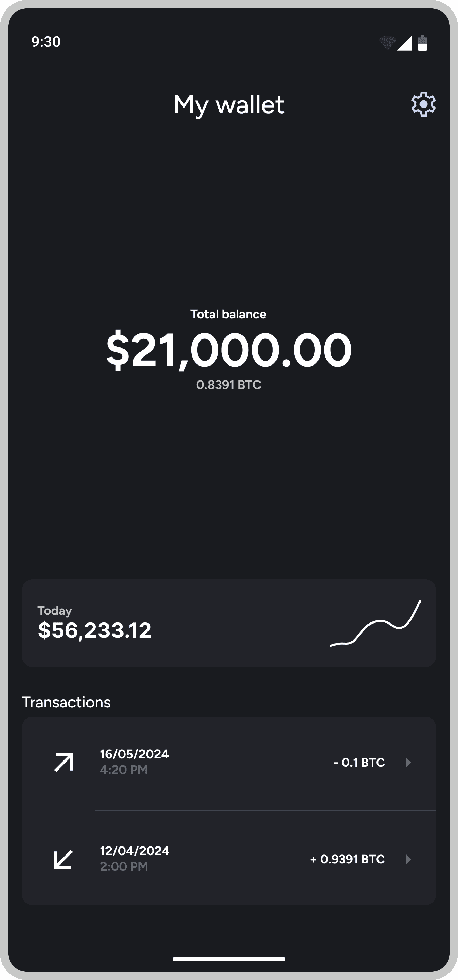The image size is (458, 980).
Task: Tap the incoming arrow icon for 12/04/2024
Action: click(x=63, y=859)
